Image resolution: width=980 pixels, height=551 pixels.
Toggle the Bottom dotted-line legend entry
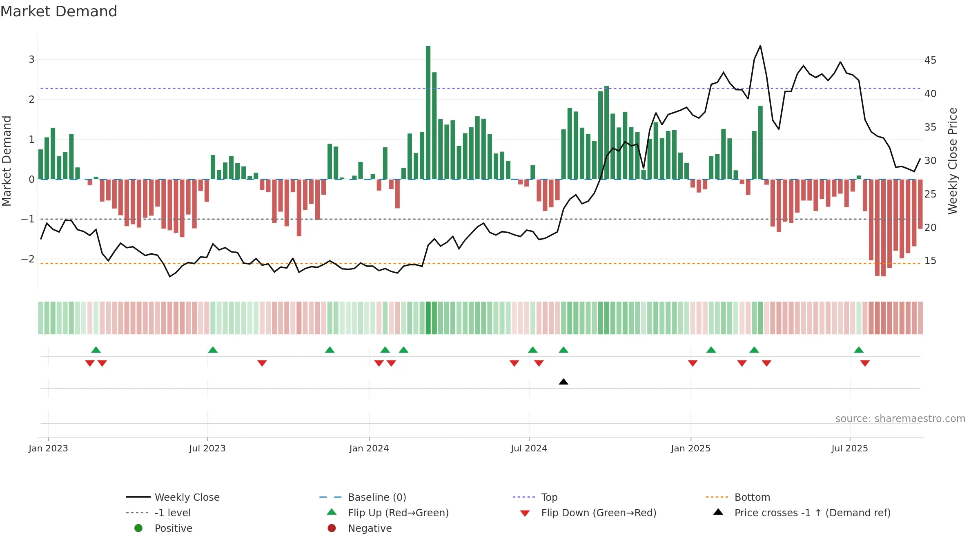tap(738, 497)
